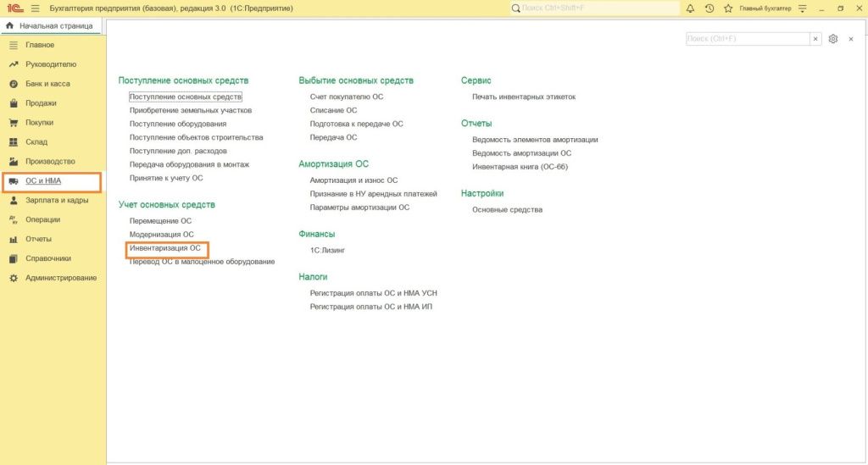
Task: Click the Склад grid icon
Action: (x=14, y=142)
